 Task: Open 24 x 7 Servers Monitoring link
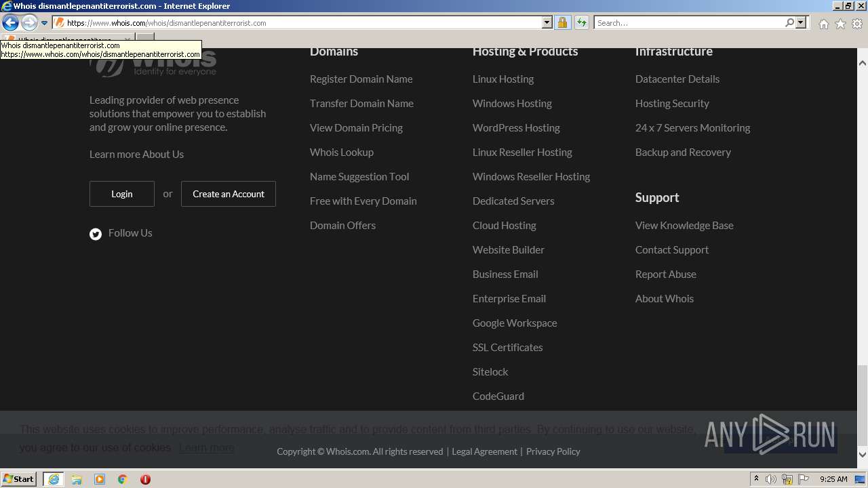coord(692,128)
